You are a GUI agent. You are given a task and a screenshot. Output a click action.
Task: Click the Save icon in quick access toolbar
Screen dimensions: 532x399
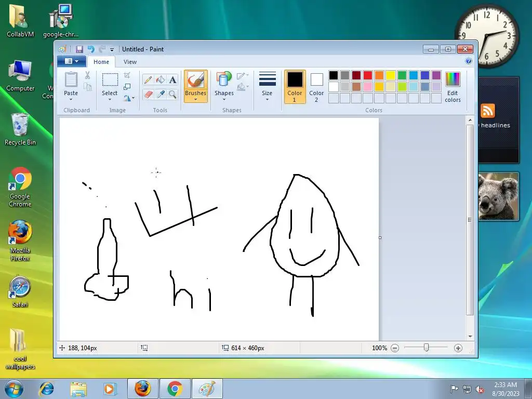[x=79, y=49]
